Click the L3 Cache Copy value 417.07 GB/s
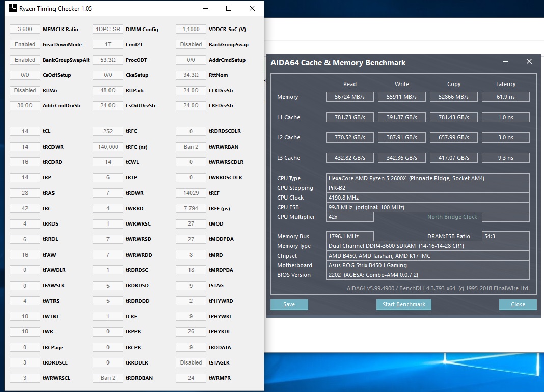The height and width of the screenshot is (392, 544). point(453,158)
